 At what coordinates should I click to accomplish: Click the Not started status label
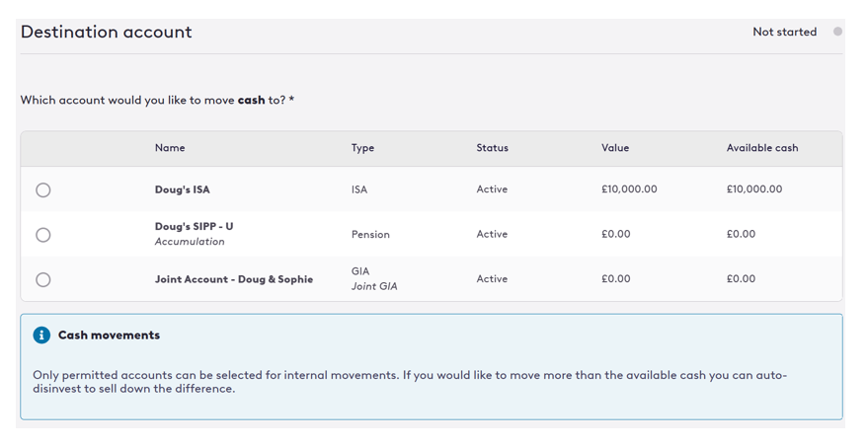click(784, 32)
